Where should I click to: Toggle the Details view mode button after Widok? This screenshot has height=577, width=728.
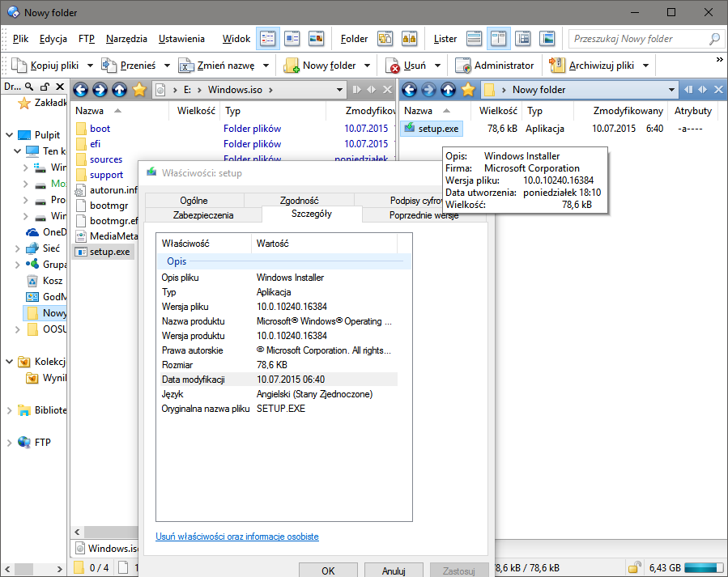[267, 38]
